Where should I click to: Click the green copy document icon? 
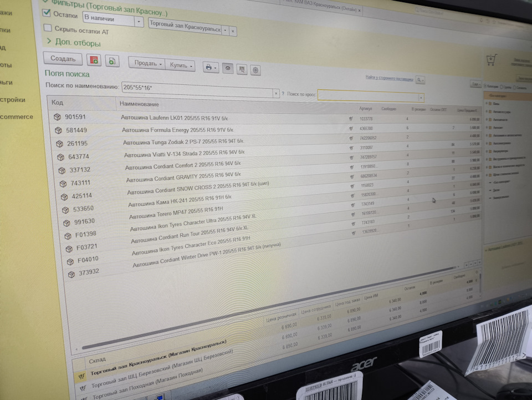(111, 61)
